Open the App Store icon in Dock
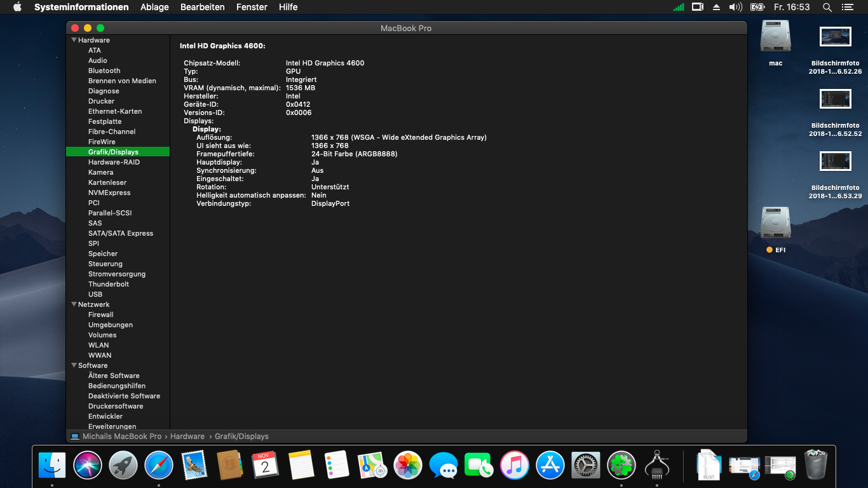The width and height of the screenshot is (868, 488). click(x=550, y=465)
